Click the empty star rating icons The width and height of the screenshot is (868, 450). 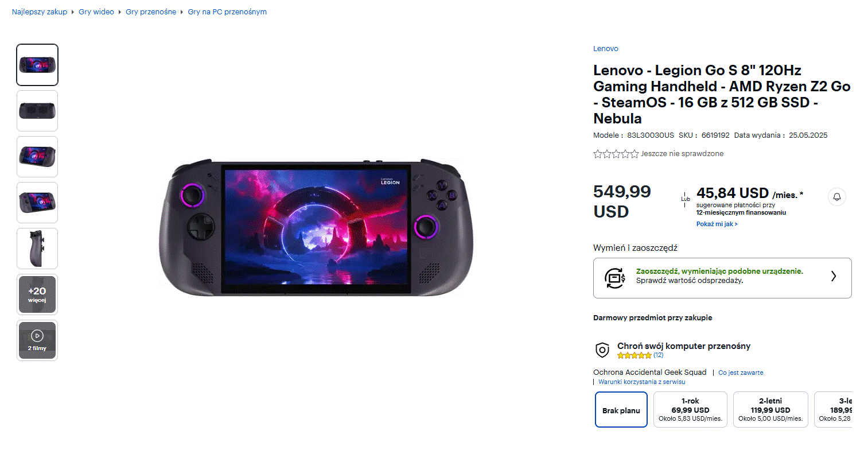point(616,154)
